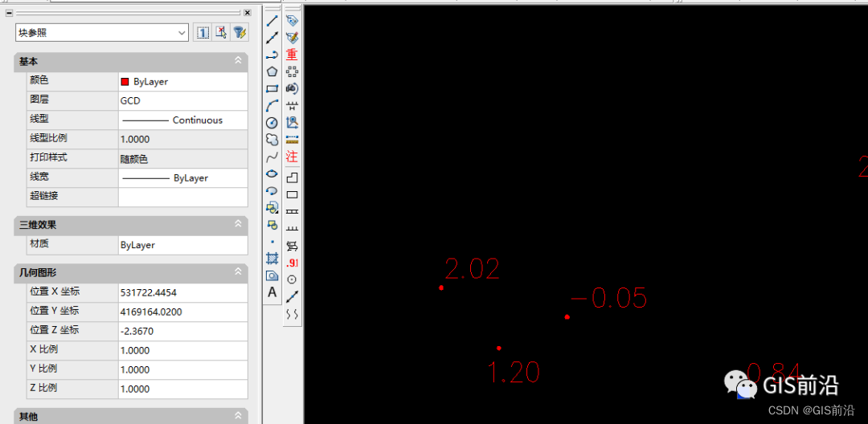Click the plain rectangle house icon
This screenshot has height=424, width=868.
(x=292, y=194)
